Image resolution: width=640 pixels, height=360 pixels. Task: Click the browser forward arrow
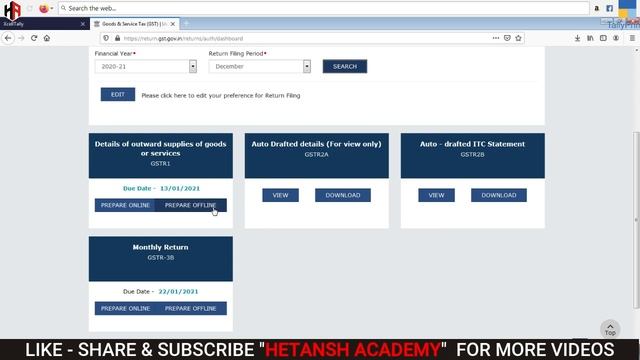tap(21, 38)
